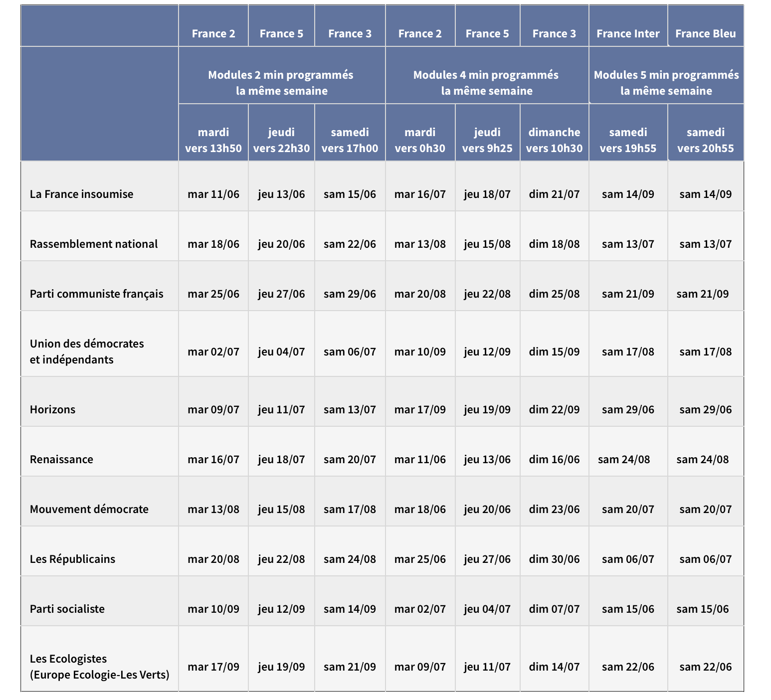This screenshot has width=771, height=700.
Task: Select 'sam 06/07' in Union des démocrates row
Action: pos(350,351)
